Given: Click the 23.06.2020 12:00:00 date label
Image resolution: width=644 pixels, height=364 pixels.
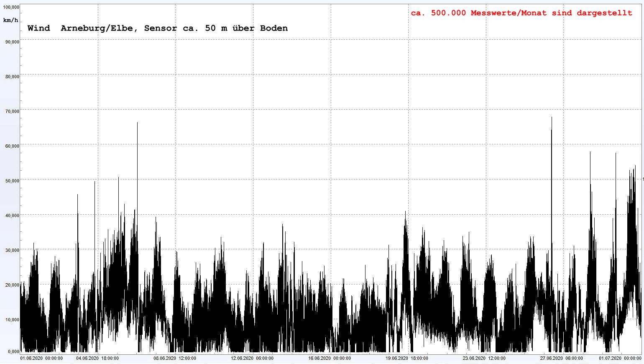Looking at the screenshot, I should pos(484,358).
